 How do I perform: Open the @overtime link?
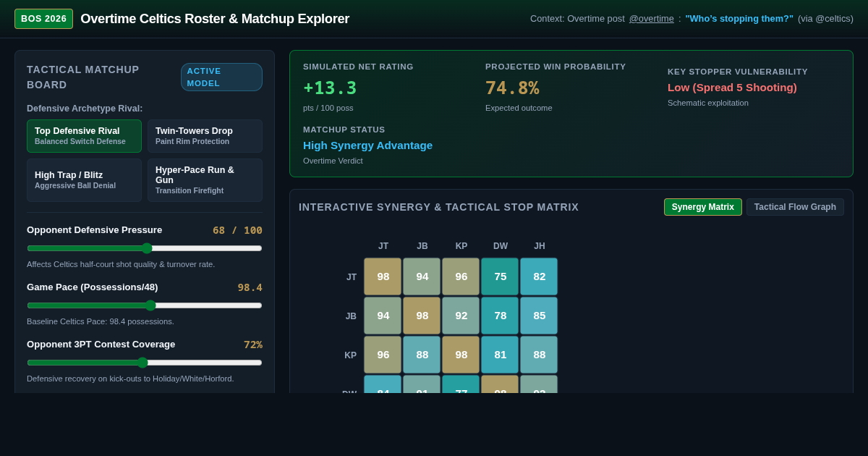pyautogui.click(x=651, y=19)
